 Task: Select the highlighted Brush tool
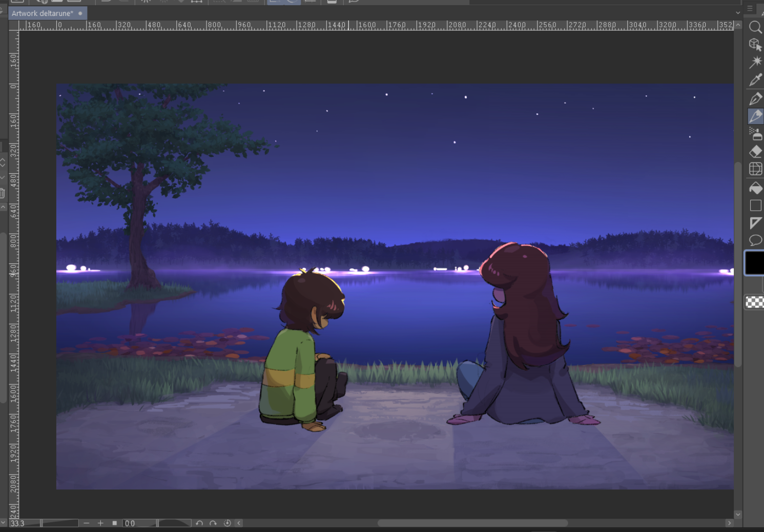(755, 116)
